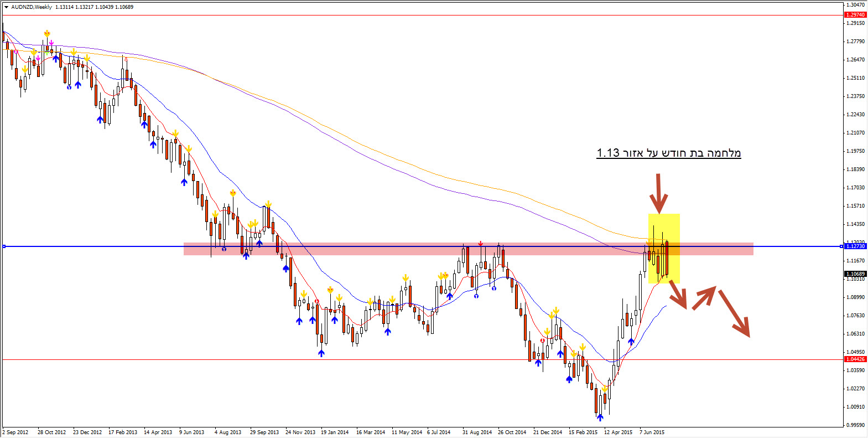Click the 16 Mar 2014 date label
The width and height of the screenshot is (868, 438).
pos(371,432)
